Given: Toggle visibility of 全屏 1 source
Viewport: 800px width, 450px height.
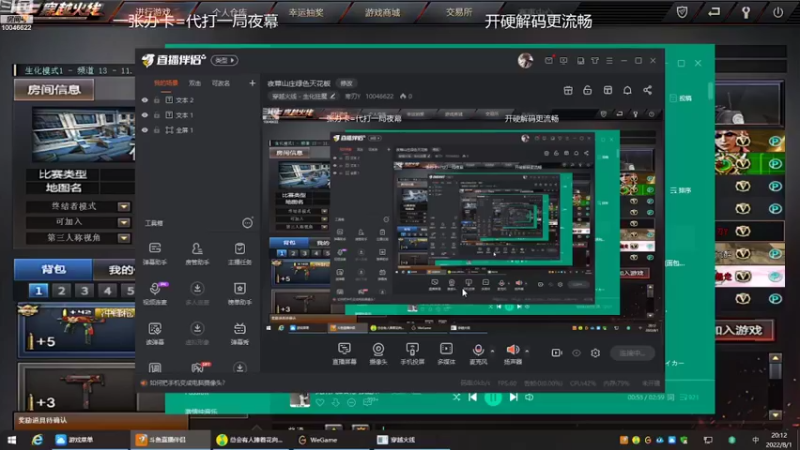Looking at the screenshot, I should [x=145, y=130].
